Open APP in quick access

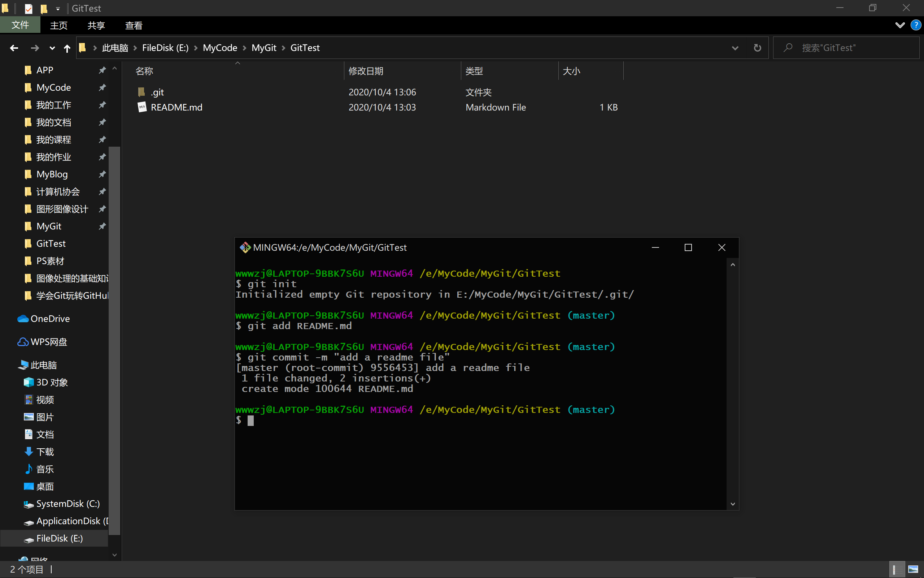coord(45,70)
